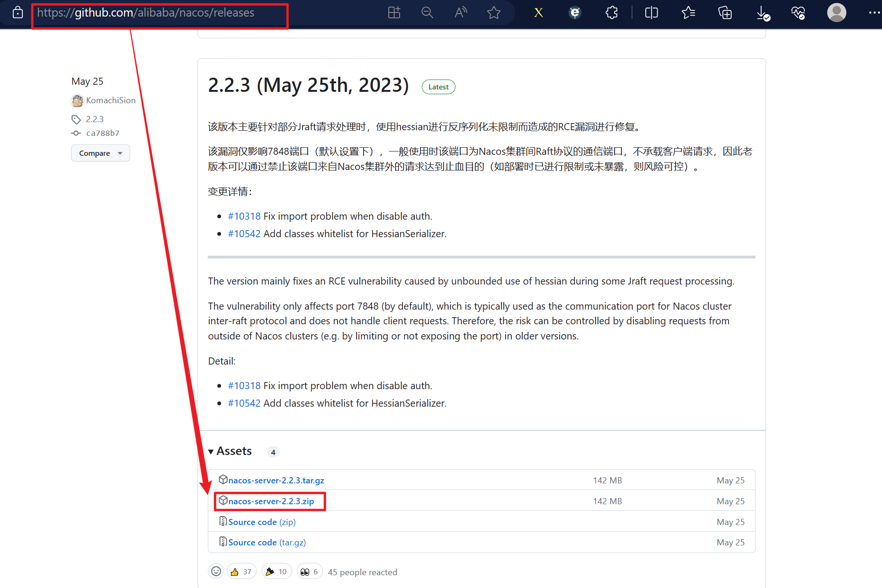Click package icon beside nacos-server-2.2.3.tar.gz

tap(223, 480)
